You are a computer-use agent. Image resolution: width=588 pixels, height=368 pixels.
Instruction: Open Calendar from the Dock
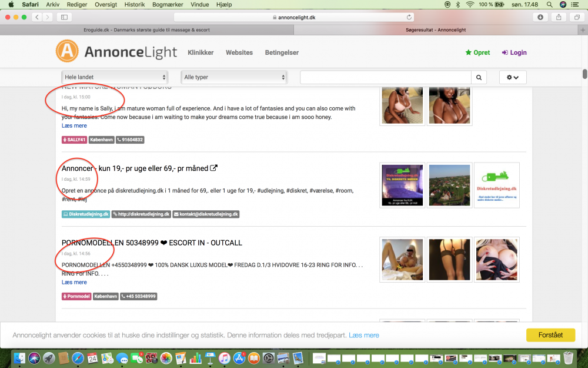coord(92,358)
